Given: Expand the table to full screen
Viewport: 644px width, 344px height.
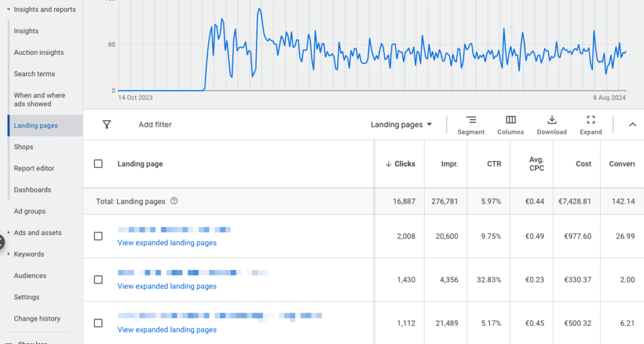Looking at the screenshot, I should pyautogui.click(x=591, y=125).
